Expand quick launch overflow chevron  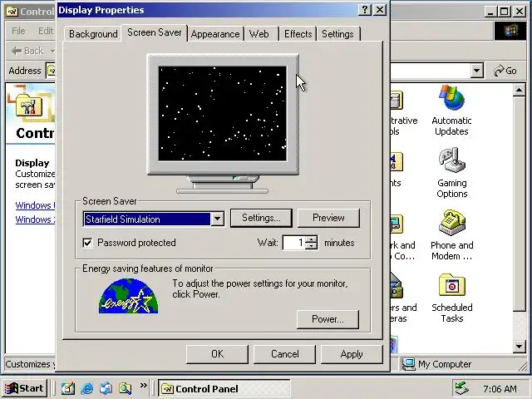click(144, 386)
